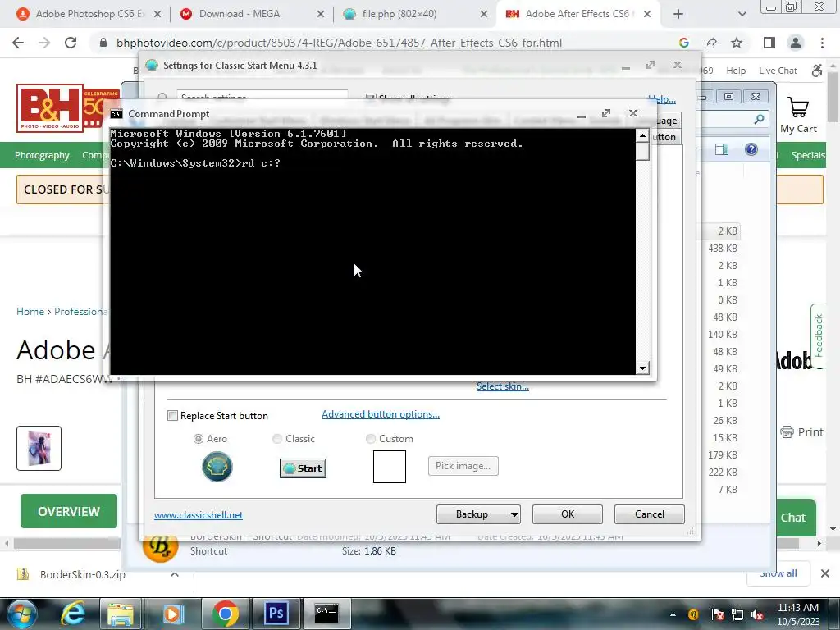Click the B&H logo
The width and height of the screenshot is (840, 630).
point(50,107)
